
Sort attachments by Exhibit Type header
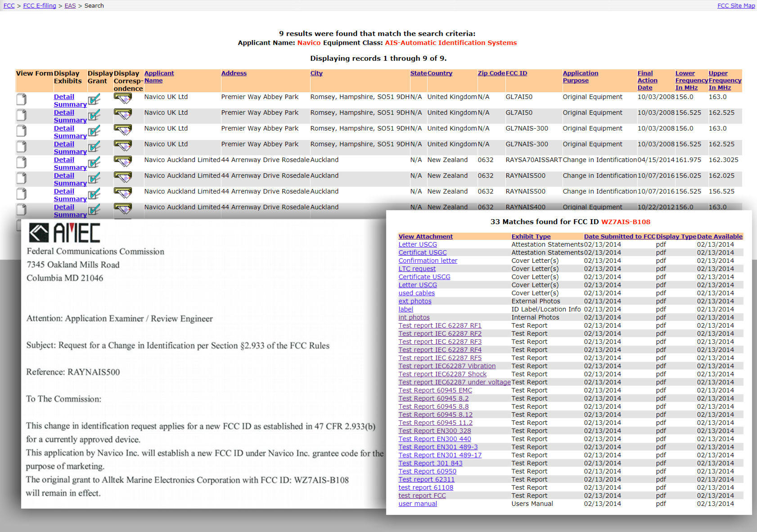pos(531,236)
